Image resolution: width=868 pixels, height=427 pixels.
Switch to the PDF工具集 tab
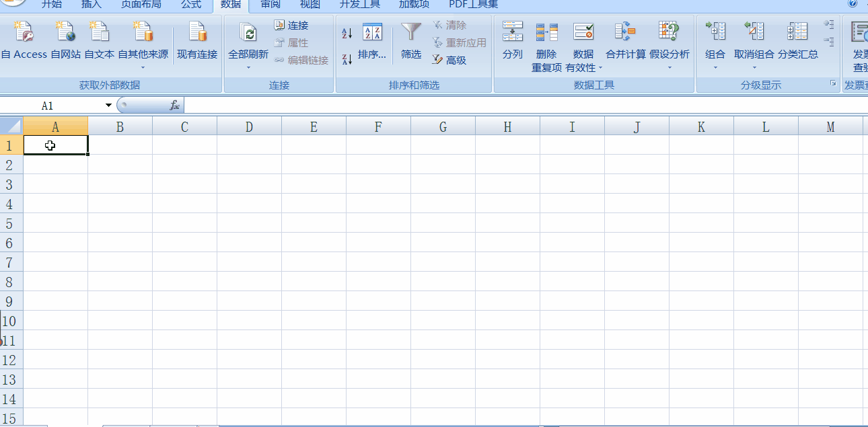pyautogui.click(x=474, y=5)
